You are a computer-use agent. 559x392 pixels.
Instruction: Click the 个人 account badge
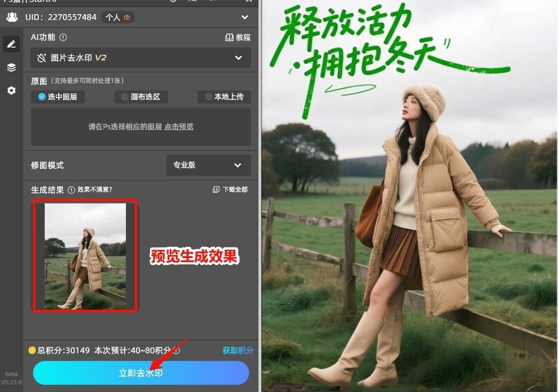click(118, 17)
